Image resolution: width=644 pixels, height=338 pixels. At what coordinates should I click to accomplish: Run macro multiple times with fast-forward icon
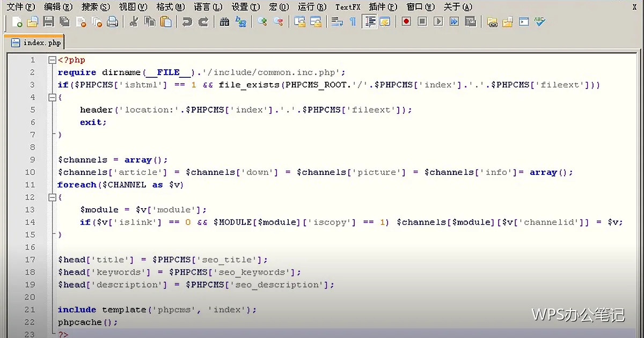pos(455,22)
